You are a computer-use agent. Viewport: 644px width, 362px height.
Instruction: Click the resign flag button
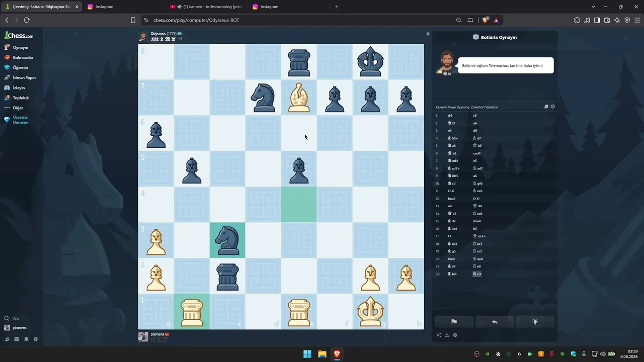[454, 322]
